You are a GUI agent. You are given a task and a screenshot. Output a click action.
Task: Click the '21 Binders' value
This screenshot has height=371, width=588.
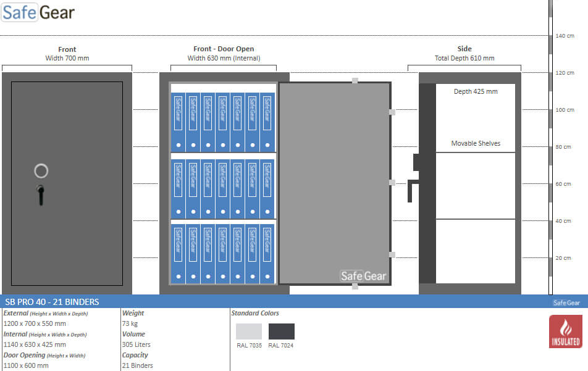pos(137,365)
